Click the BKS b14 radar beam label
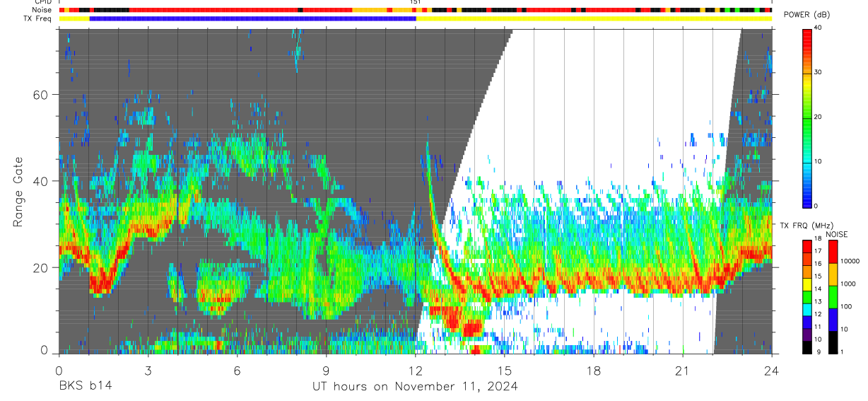The image size is (868, 401). [x=85, y=386]
